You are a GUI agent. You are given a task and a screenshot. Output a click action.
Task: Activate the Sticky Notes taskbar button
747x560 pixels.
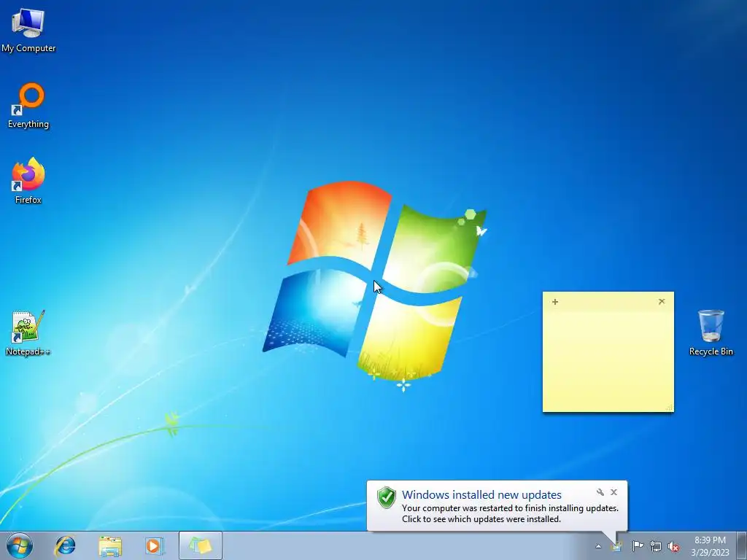click(x=201, y=545)
